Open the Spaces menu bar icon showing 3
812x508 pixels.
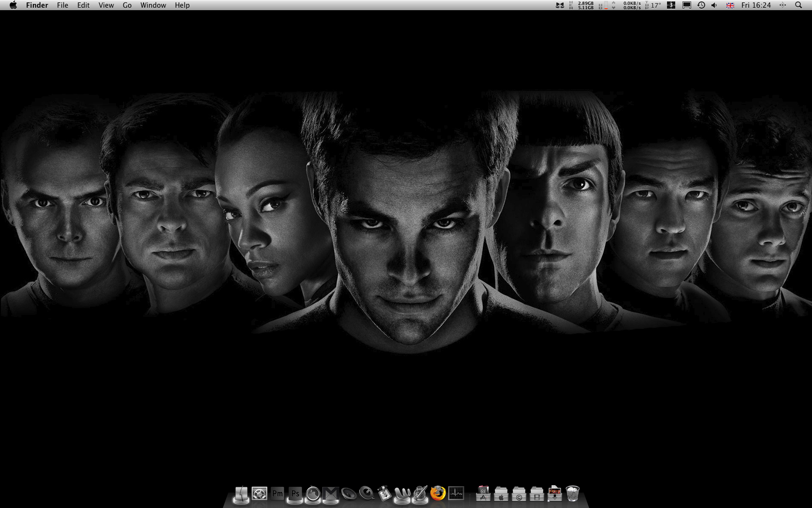pos(671,5)
